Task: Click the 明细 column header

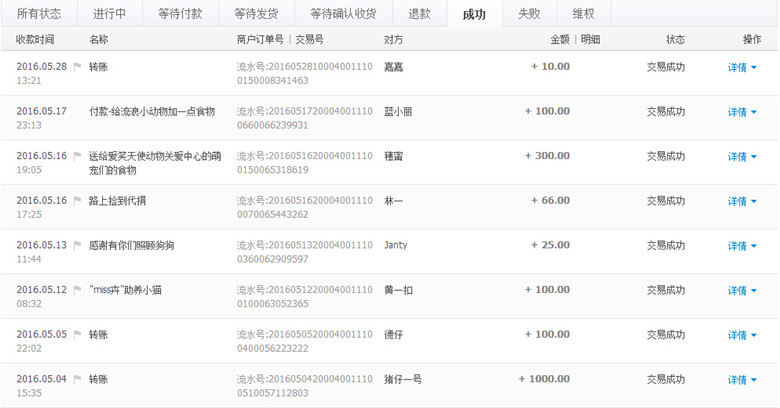Action: pyautogui.click(x=590, y=39)
